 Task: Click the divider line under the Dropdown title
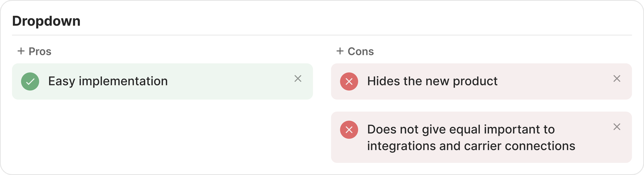322,35
